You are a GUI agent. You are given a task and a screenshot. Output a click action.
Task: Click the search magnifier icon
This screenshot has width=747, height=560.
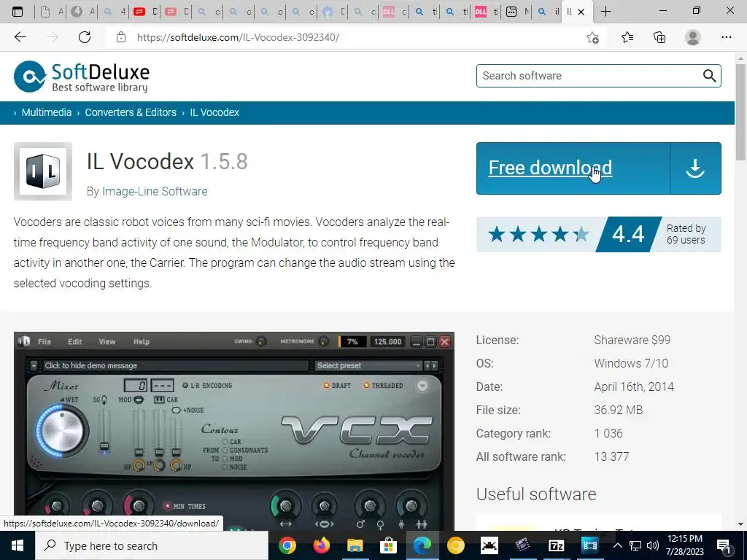709,76
